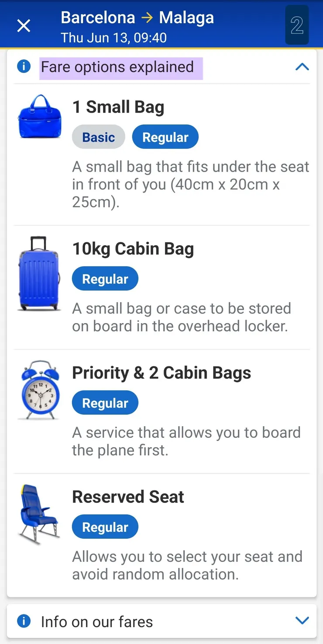Tap the 10kg Cabin Bag title
The height and width of the screenshot is (644, 323).
(133, 249)
